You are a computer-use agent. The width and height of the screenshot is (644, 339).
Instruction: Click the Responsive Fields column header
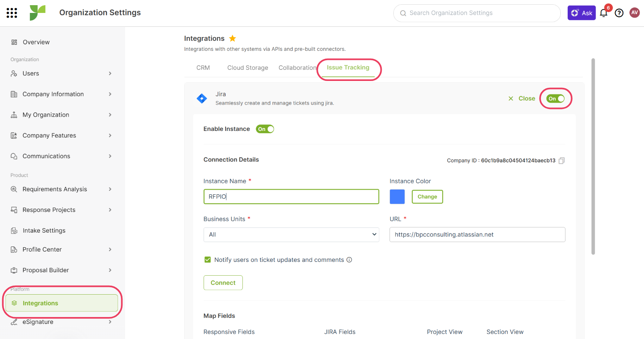coord(229,332)
